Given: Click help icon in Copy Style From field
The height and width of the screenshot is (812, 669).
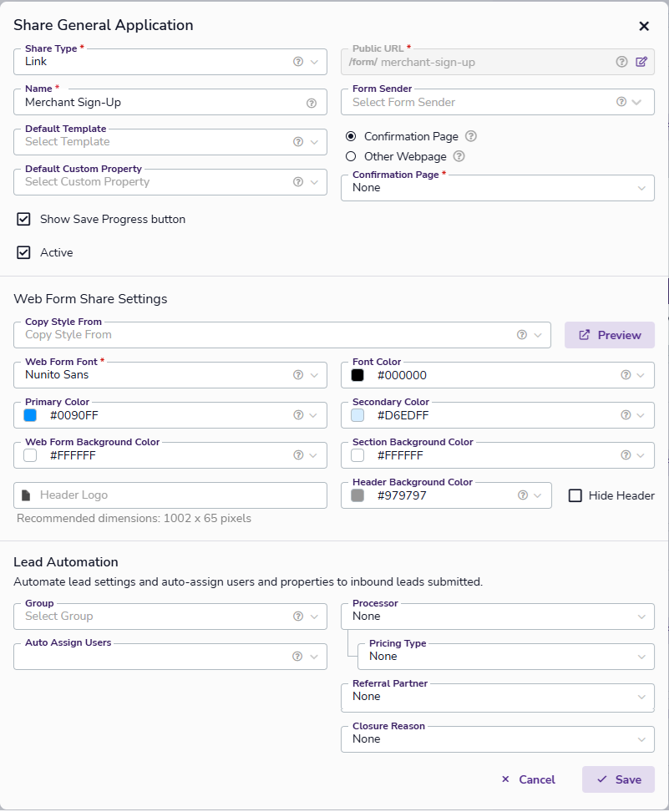Looking at the screenshot, I should 522,335.
